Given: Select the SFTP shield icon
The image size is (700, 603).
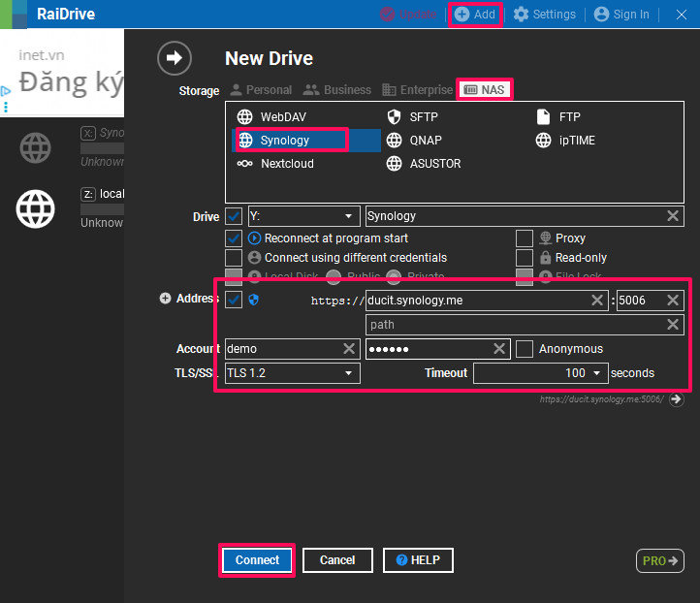Looking at the screenshot, I should tap(394, 116).
